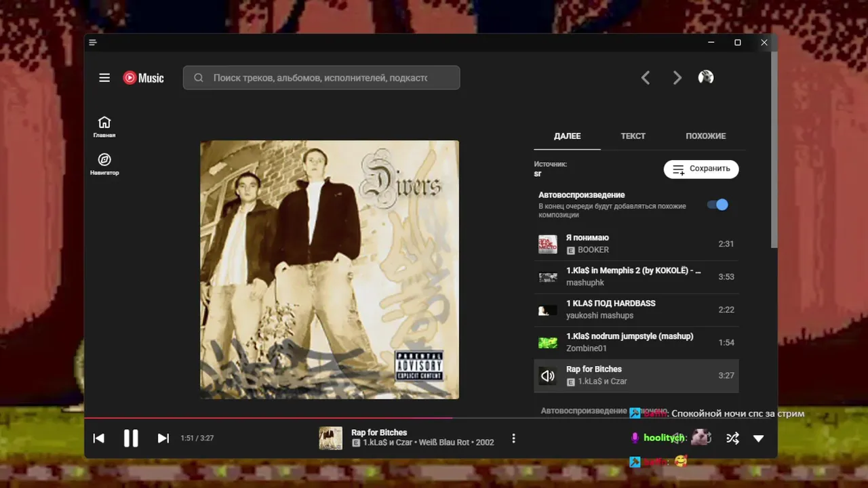Maximize the YouTube Music window
Screen dimensions: 868x488
pyautogui.click(x=738, y=43)
